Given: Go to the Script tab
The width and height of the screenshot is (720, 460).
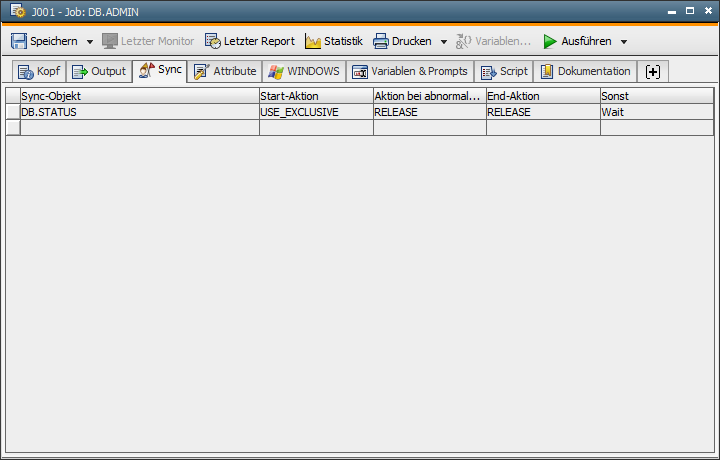Looking at the screenshot, I should tap(504, 71).
